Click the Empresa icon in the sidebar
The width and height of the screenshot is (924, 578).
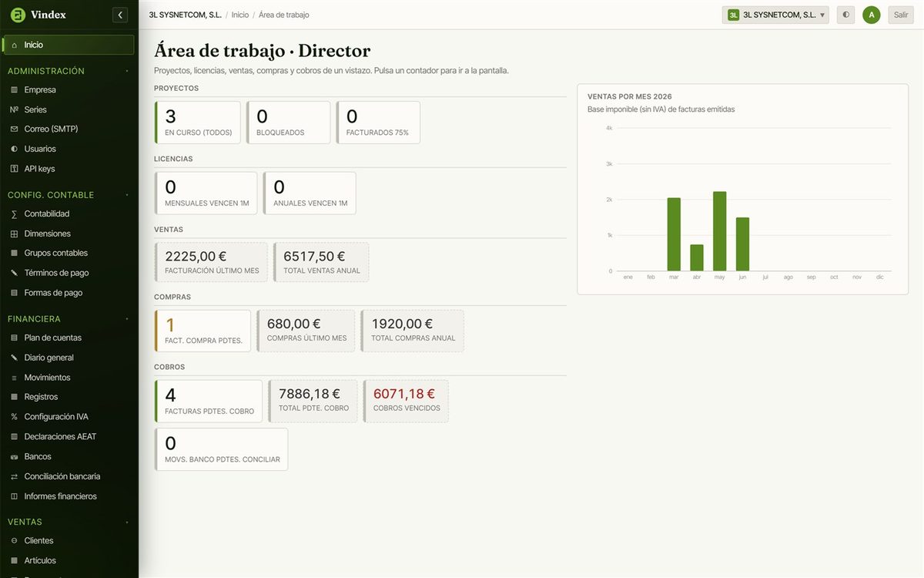point(14,90)
